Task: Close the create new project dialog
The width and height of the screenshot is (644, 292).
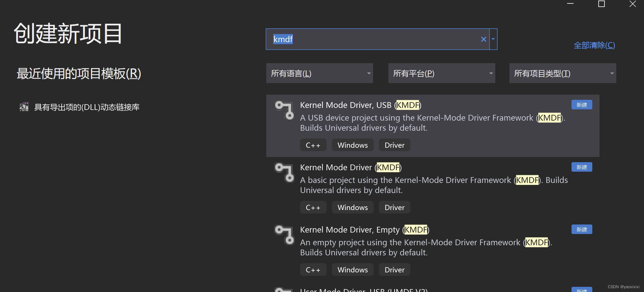Action: (x=633, y=4)
